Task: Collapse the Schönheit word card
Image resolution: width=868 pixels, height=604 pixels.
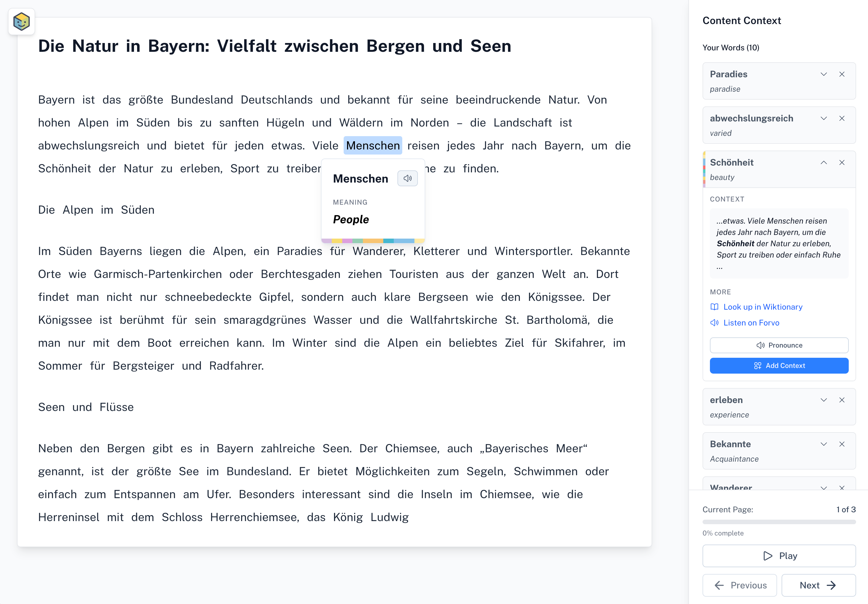Action: click(824, 162)
